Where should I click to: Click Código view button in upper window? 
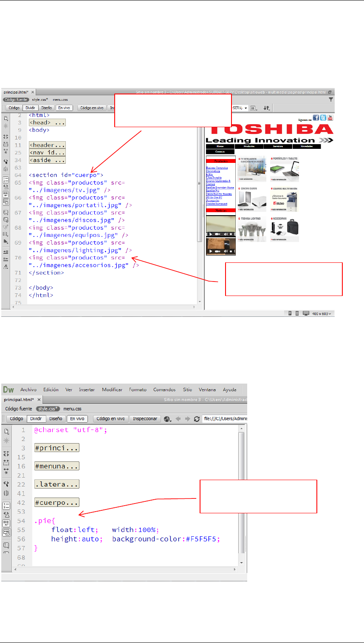click(14, 108)
